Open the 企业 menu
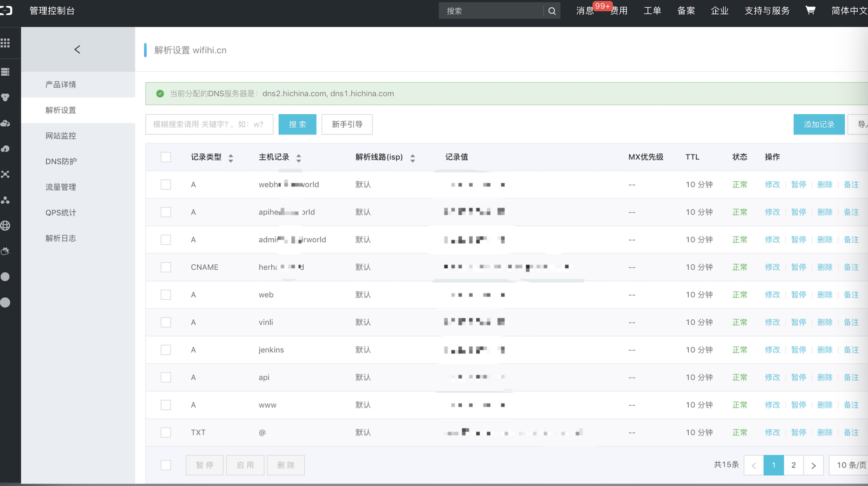The width and height of the screenshot is (868, 486). 720,10
